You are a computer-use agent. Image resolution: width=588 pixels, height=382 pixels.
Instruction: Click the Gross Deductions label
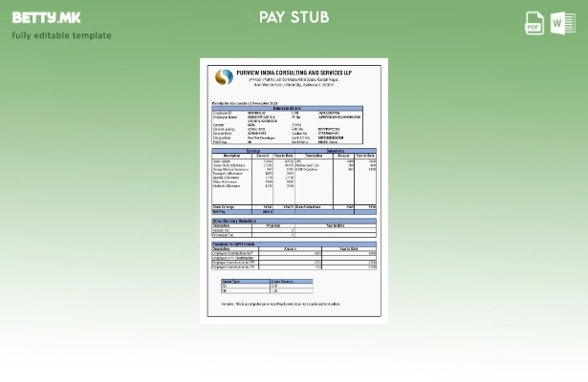pos(308,206)
